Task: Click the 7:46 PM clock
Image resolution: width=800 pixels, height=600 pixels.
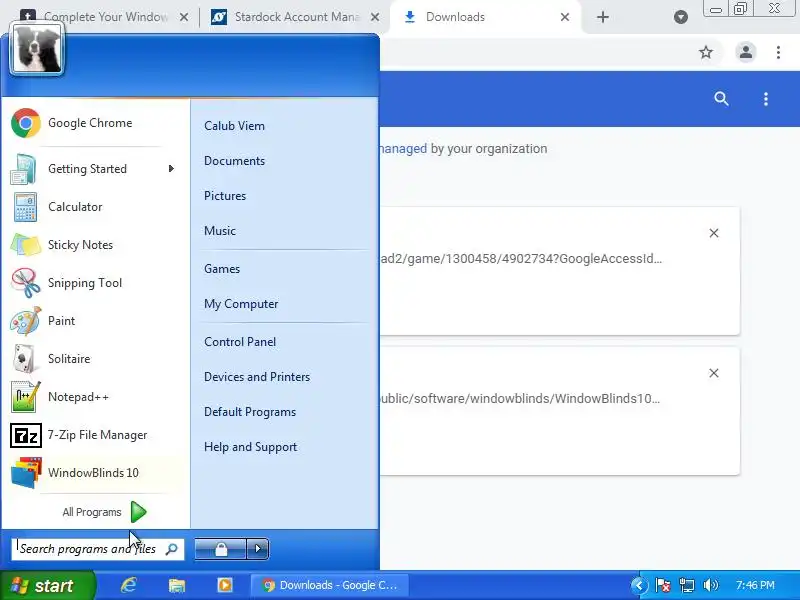Action: 755,585
